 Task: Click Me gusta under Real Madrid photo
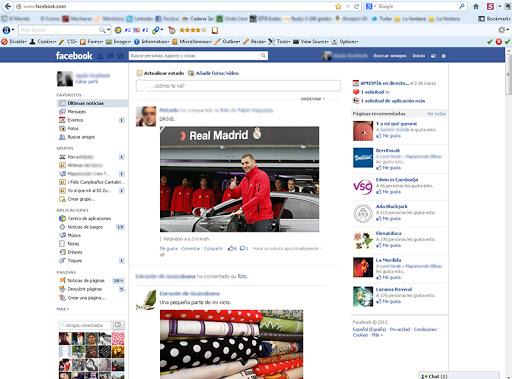pos(168,249)
